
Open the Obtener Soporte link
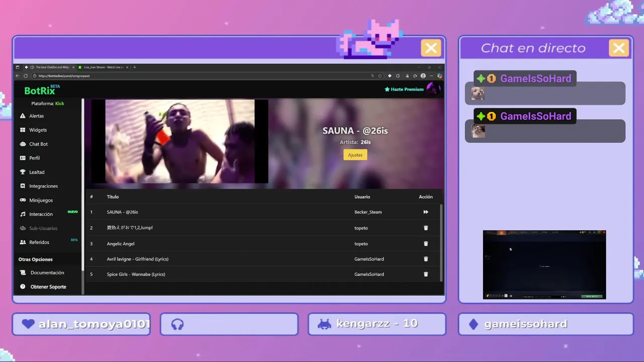tap(48, 287)
